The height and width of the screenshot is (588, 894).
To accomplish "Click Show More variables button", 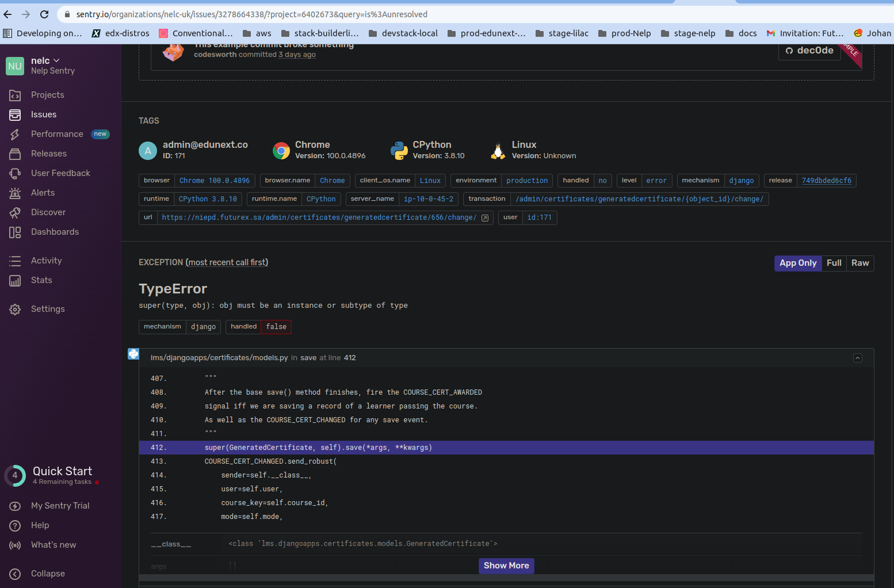I will (x=506, y=566).
